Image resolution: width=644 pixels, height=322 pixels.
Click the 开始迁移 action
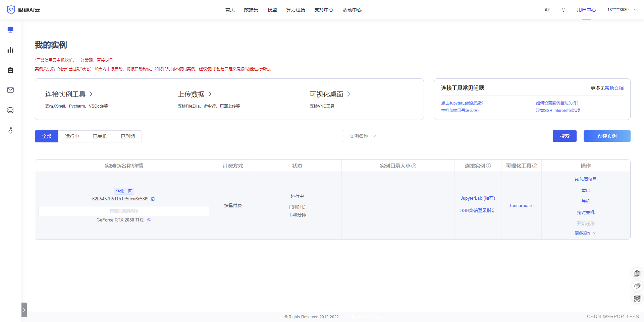[x=586, y=224]
